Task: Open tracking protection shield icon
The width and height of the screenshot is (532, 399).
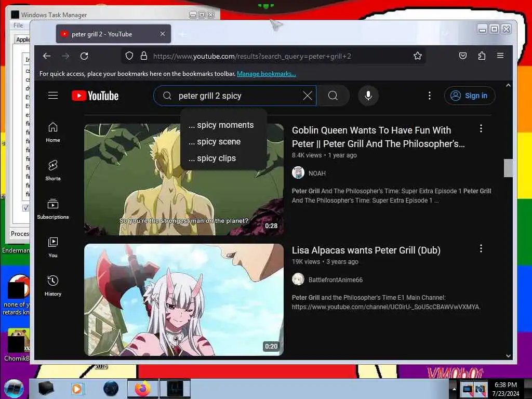Action: (x=129, y=56)
